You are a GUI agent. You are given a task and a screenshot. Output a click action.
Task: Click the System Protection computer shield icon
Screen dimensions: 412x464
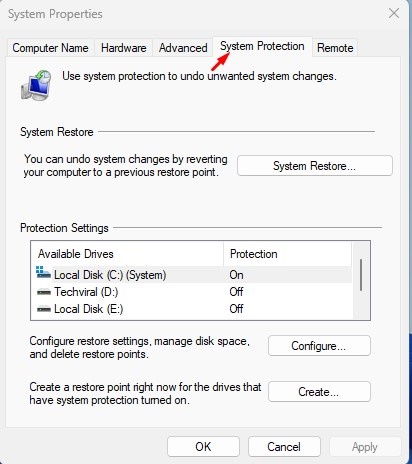(36, 85)
